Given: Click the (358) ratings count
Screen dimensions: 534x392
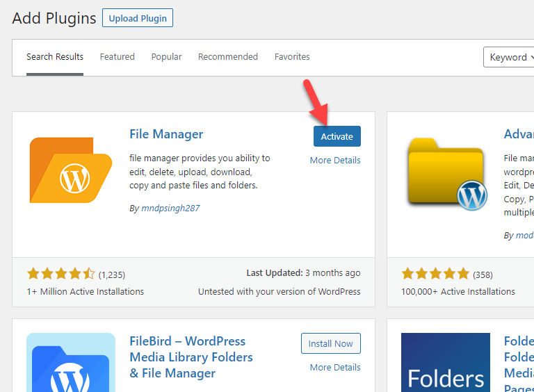Looking at the screenshot, I should tap(483, 275).
